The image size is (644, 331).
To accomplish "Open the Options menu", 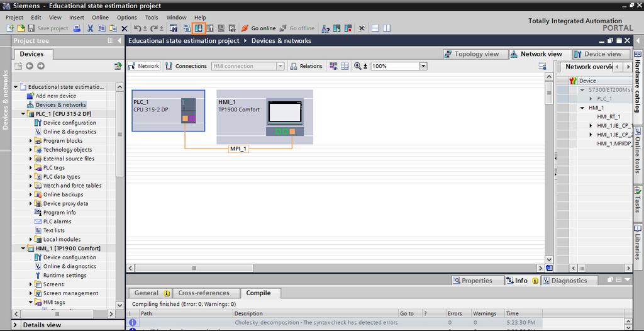I will [x=127, y=17].
